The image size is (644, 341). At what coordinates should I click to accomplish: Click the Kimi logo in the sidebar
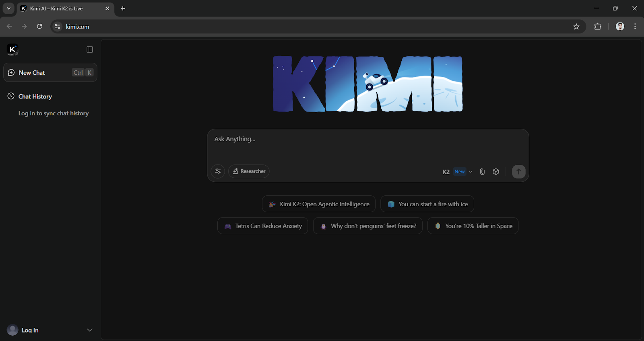12,49
